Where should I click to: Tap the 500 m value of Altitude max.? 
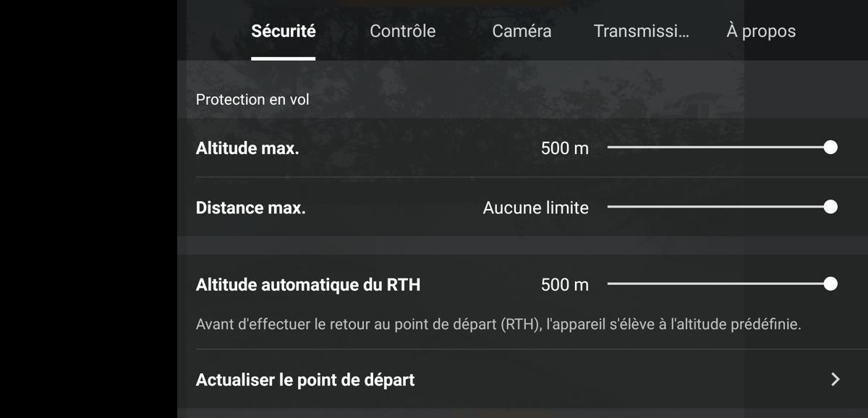[564, 148]
